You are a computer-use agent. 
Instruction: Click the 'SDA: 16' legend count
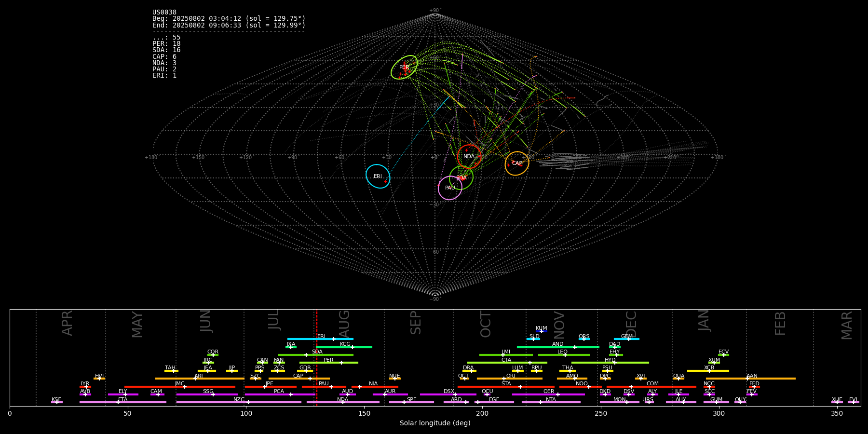166,50
